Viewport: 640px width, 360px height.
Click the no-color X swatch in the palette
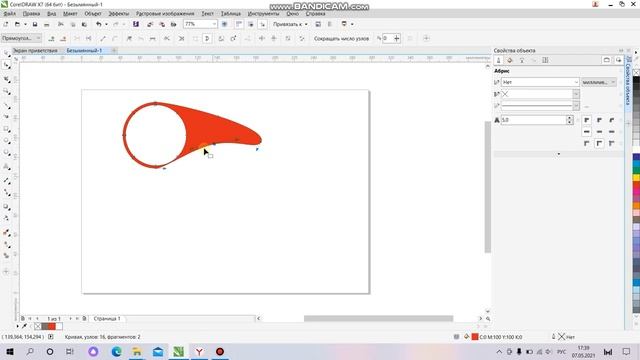click(636, 73)
